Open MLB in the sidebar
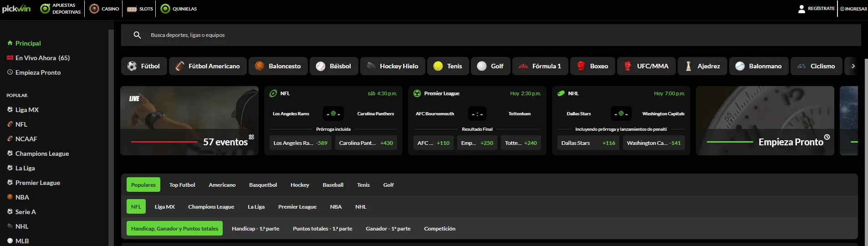This screenshot has width=868, height=246. tap(22, 241)
